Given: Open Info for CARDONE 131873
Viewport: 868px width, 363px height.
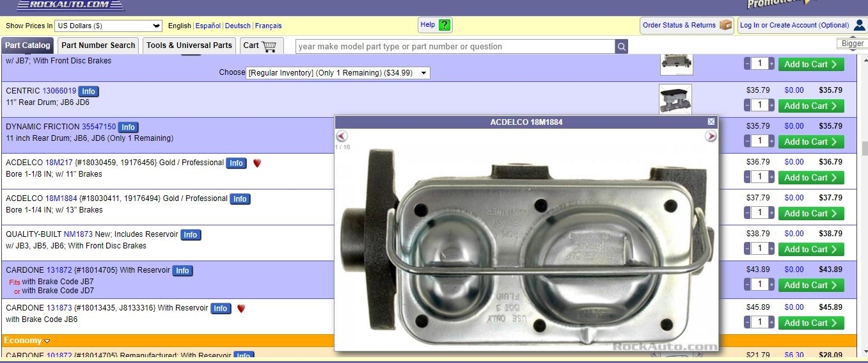Looking at the screenshot, I should (x=221, y=309).
